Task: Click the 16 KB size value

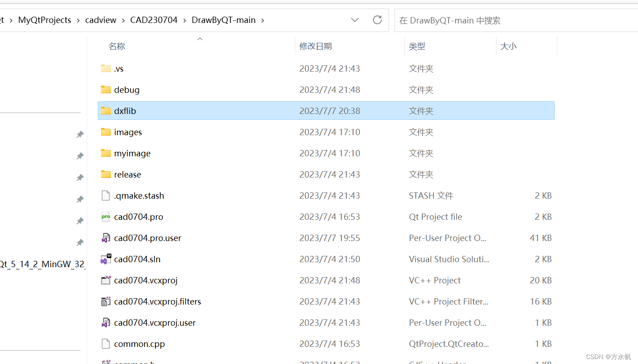Action: [541, 301]
